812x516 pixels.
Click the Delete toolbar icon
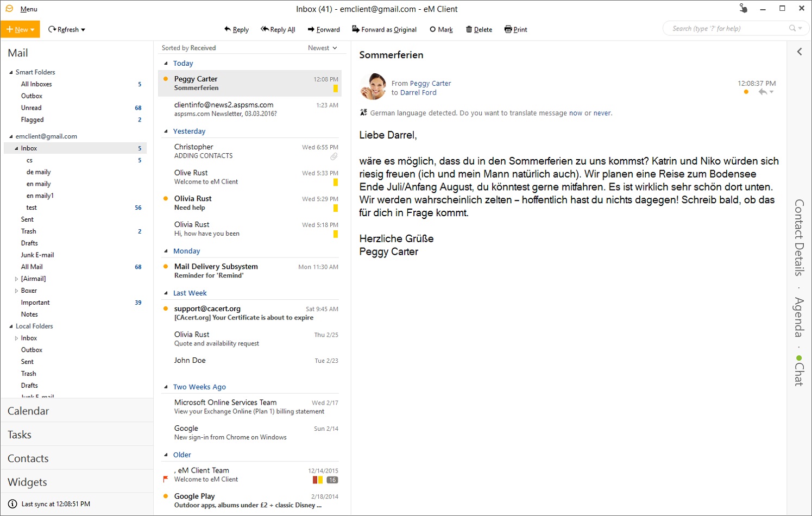click(468, 29)
